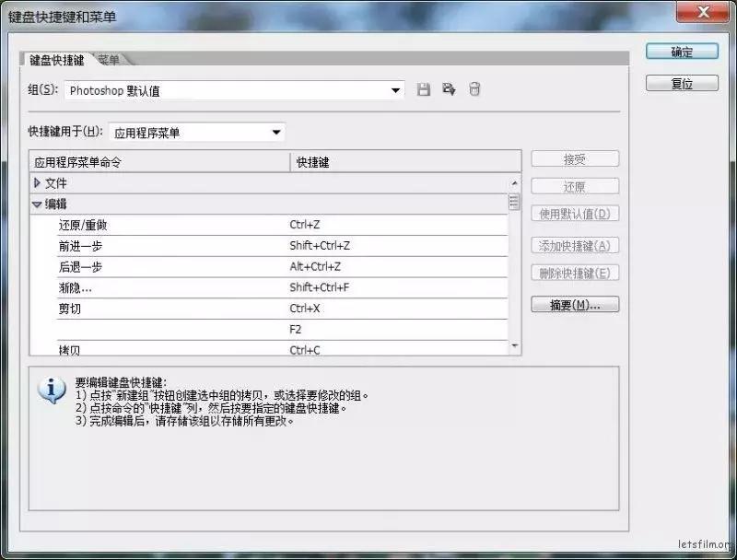Create a new set from the current shortcuts
Screen dimensions: 737x560
(449, 89)
